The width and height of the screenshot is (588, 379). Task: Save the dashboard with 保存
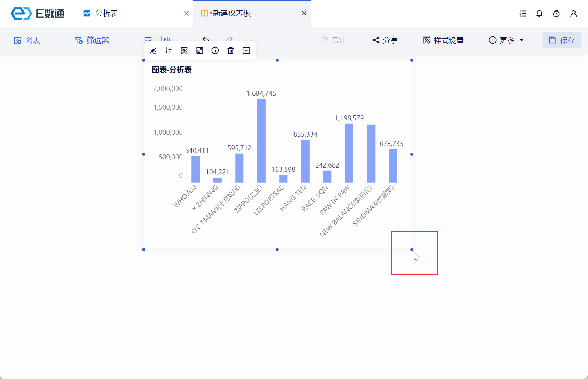[562, 40]
